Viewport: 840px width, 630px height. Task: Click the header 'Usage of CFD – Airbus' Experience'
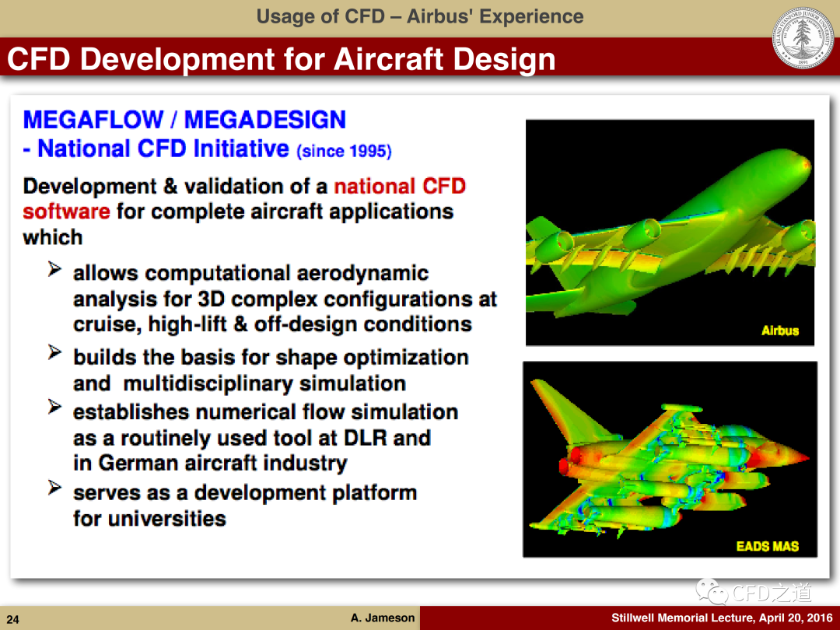point(420,16)
